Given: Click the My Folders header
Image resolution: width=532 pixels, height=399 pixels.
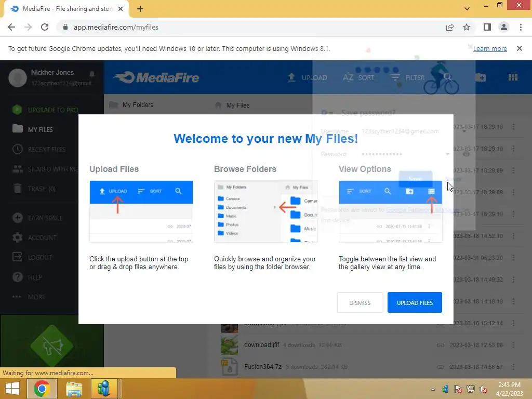Looking at the screenshot, I should point(131,105).
